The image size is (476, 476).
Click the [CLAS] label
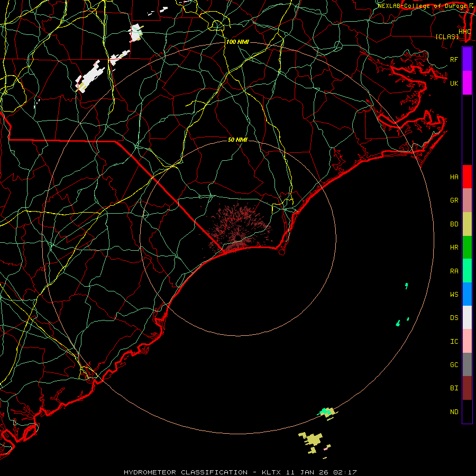(x=447, y=37)
